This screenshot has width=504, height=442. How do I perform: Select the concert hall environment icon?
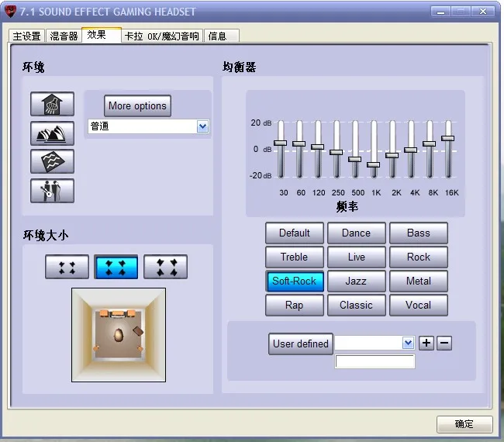[x=52, y=133]
